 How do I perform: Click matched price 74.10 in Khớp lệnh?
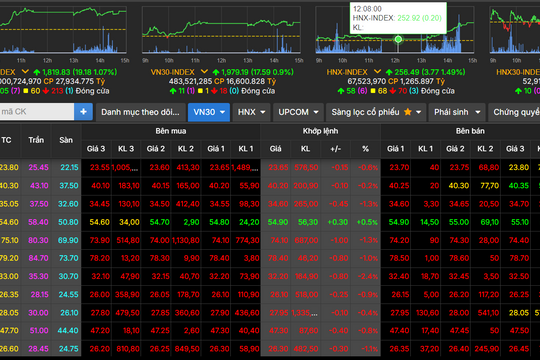coord(279,240)
